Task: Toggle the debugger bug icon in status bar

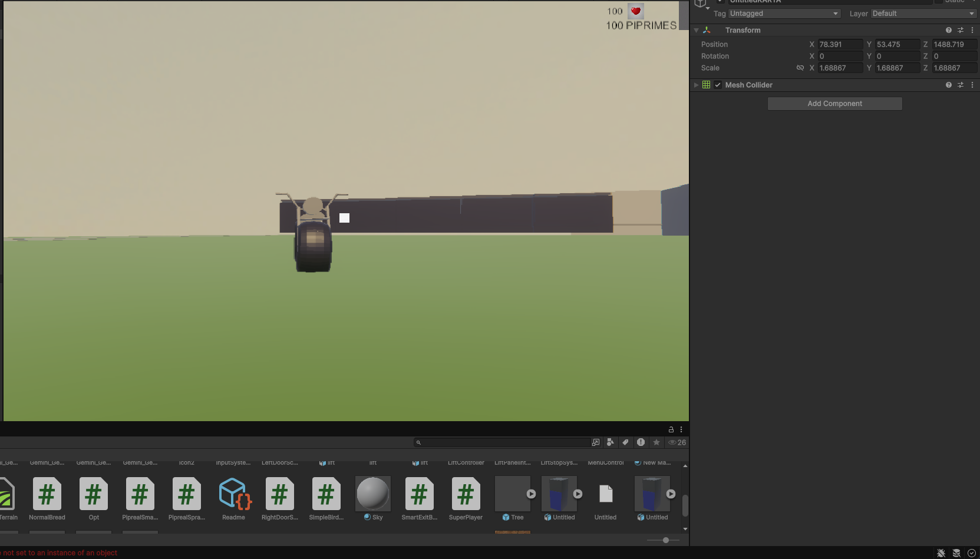Action: tap(941, 553)
